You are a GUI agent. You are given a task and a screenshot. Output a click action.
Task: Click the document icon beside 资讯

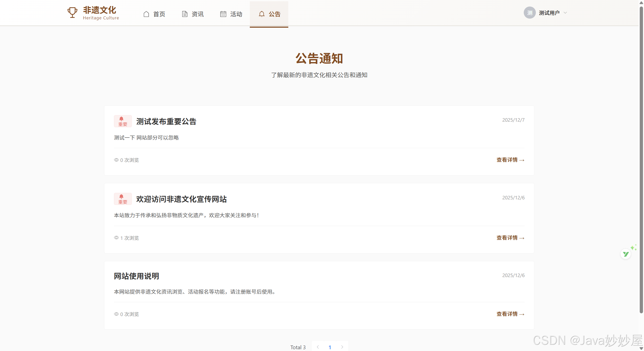[x=185, y=14]
